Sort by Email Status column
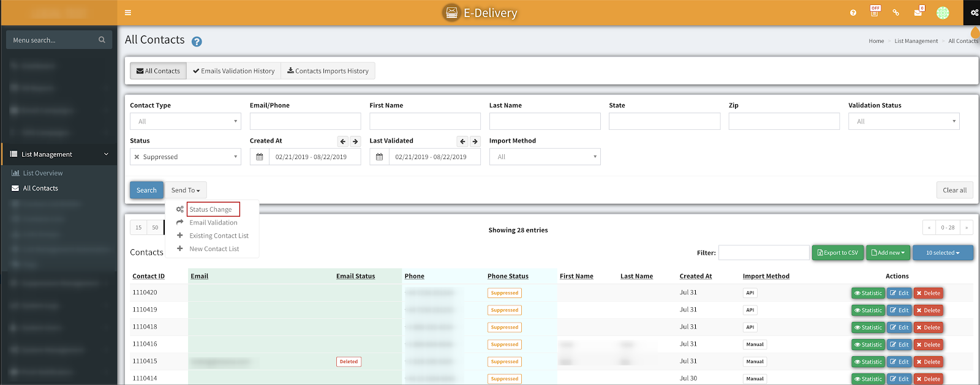 [x=355, y=277]
